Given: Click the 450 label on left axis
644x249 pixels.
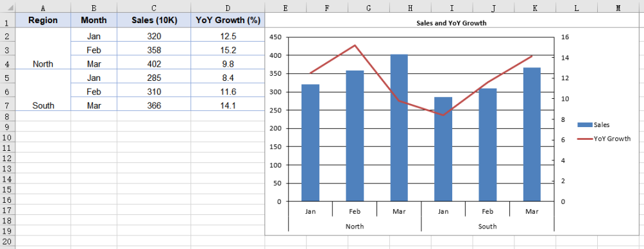Looking at the screenshot, I should click(x=276, y=37).
